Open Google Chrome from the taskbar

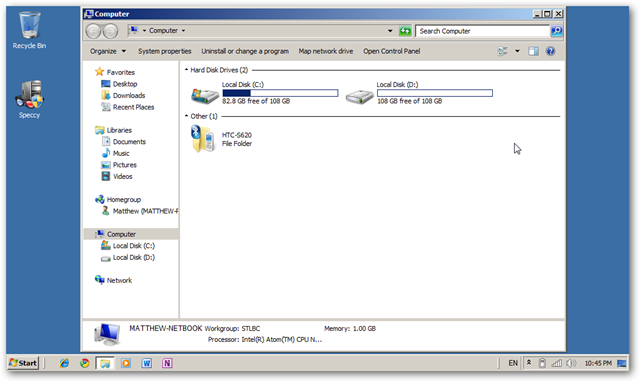coord(85,363)
